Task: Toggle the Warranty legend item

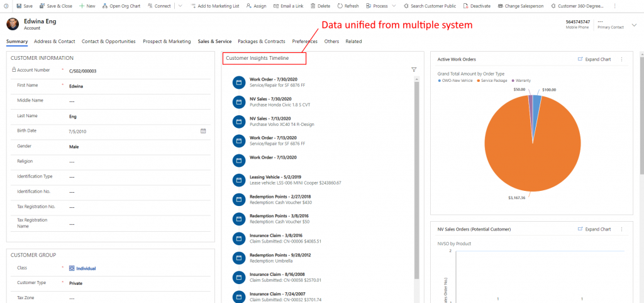Action: [x=523, y=81]
